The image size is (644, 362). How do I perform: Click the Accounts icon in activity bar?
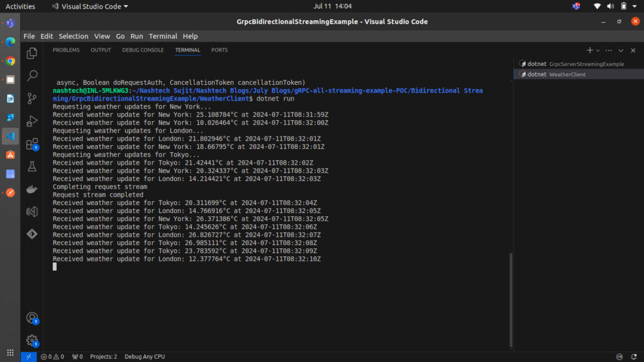point(32,319)
